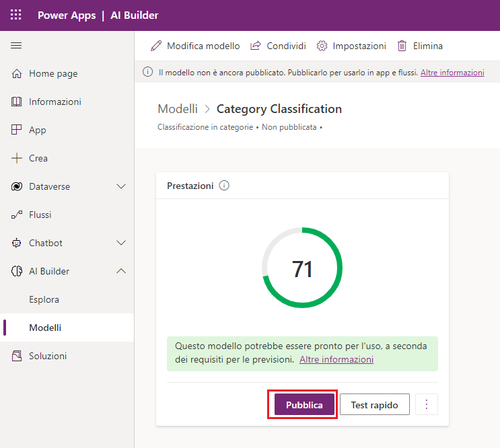Click the Impostazioni gear icon
The width and height of the screenshot is (500, 448).
322,46
